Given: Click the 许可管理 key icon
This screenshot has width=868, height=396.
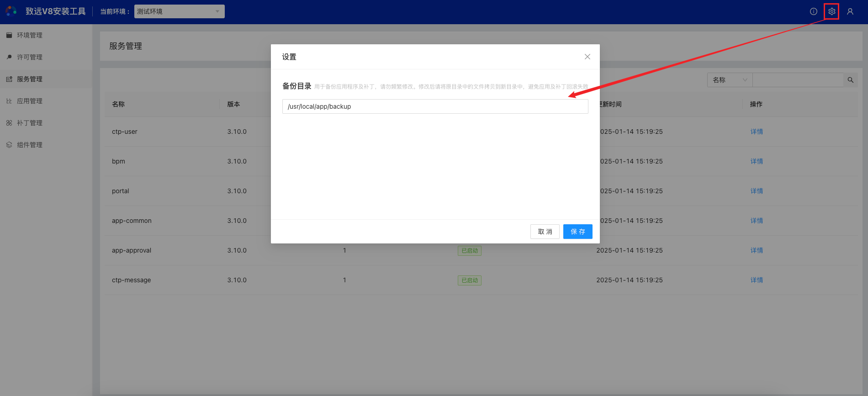Looking at the screenshot, I should (x=9, y=57).
